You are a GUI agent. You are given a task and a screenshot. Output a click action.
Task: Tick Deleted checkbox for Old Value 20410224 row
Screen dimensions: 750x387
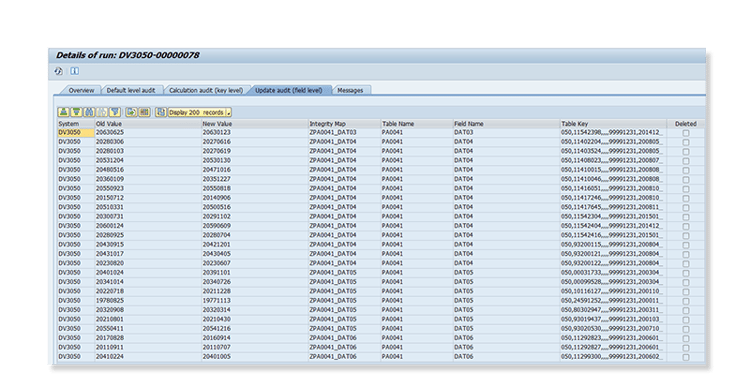[x=686, y=357]
